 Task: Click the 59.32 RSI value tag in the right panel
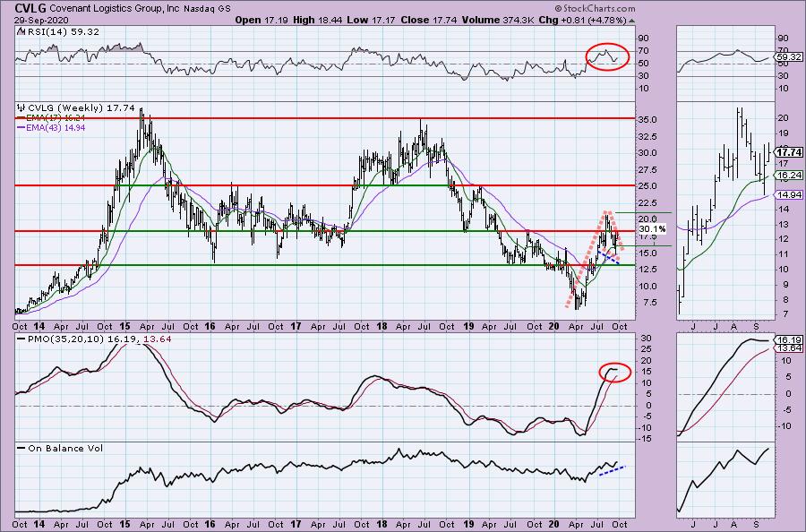pos(790,57)
